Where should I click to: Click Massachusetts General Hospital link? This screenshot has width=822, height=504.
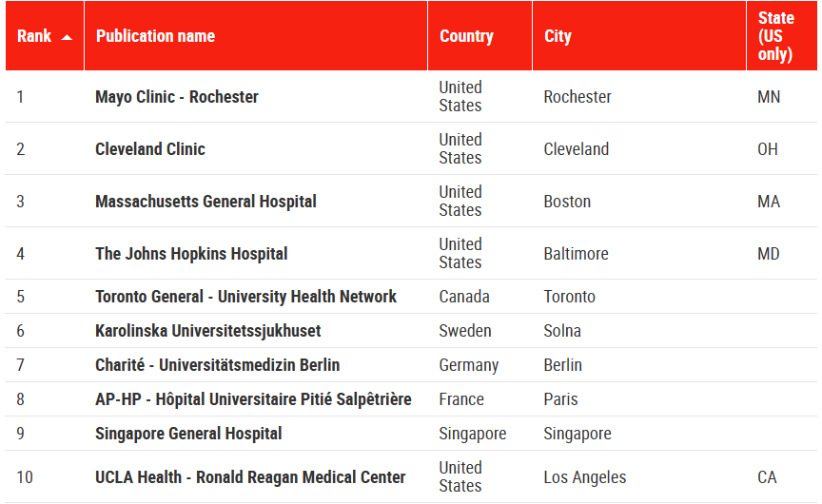pos(205,202)
